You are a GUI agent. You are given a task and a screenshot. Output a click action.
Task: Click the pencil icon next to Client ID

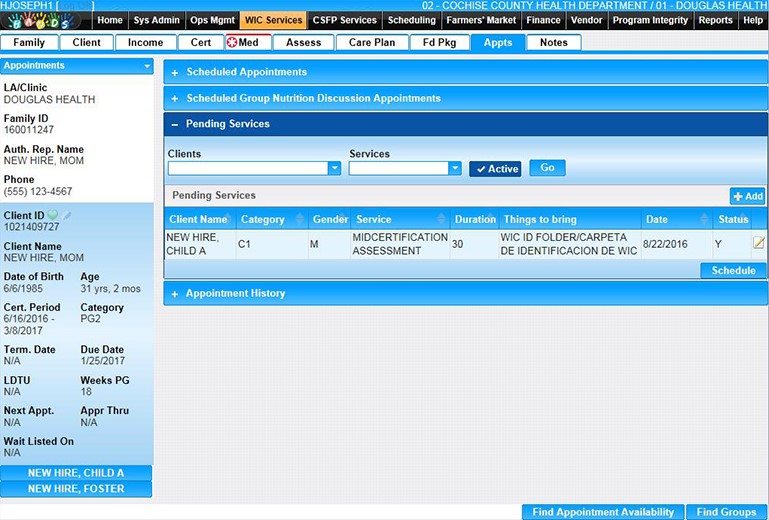point(67,216)
